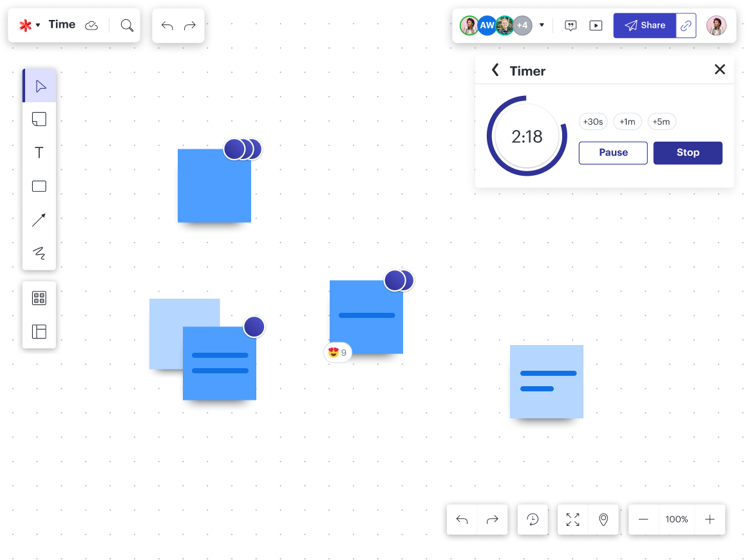Select the freehand draw tool
Image resolution: width=747 pixels, height=560 pixels.
pyautogui.click(x=39, y=253)
